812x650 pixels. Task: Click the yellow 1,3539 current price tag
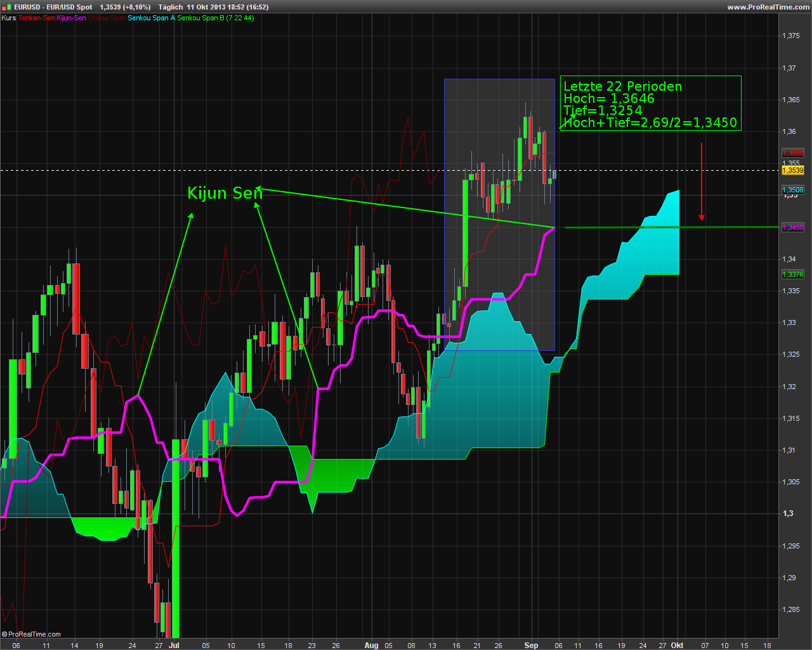[793, 170]
